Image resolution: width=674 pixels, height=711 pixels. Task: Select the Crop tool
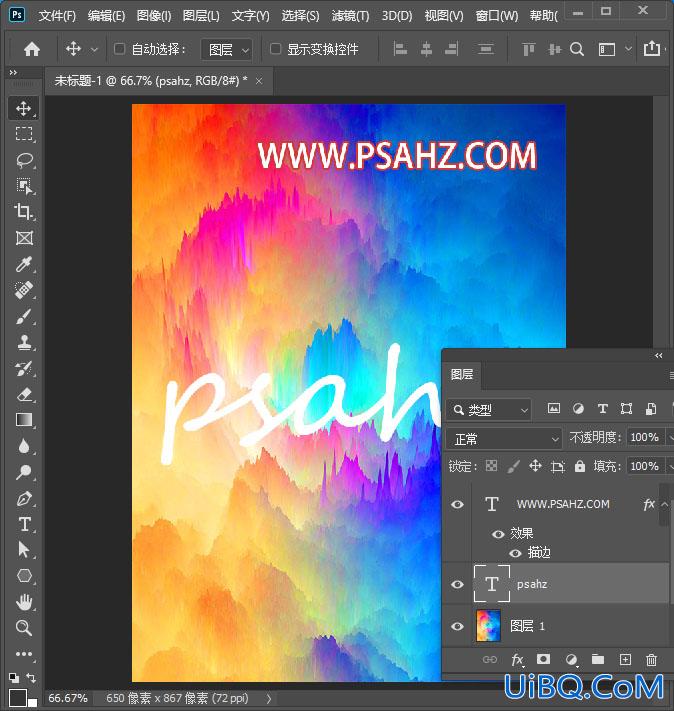pyautogui.click(x=24, y=212)
